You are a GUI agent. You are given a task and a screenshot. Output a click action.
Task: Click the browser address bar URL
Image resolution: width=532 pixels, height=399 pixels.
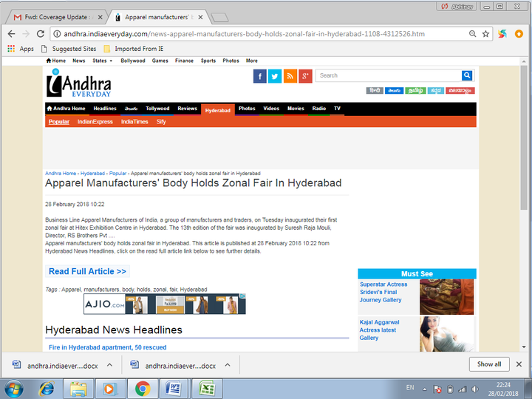(x=244, y=34)
